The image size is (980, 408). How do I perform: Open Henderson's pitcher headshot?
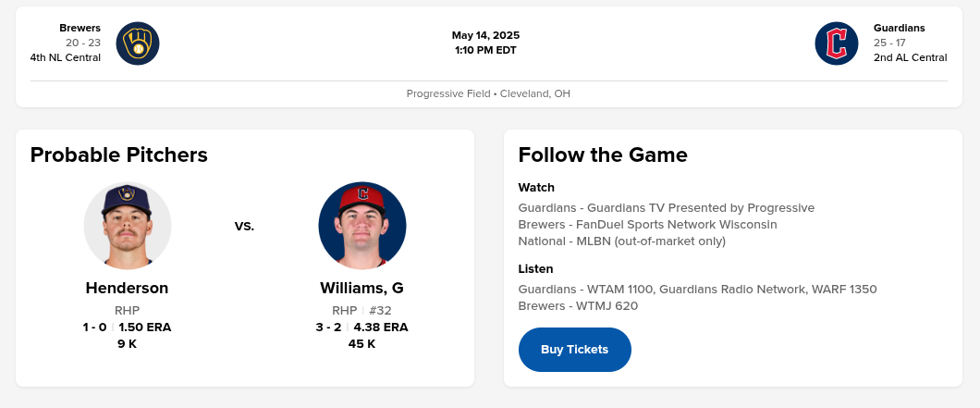(x=128, y=226)
